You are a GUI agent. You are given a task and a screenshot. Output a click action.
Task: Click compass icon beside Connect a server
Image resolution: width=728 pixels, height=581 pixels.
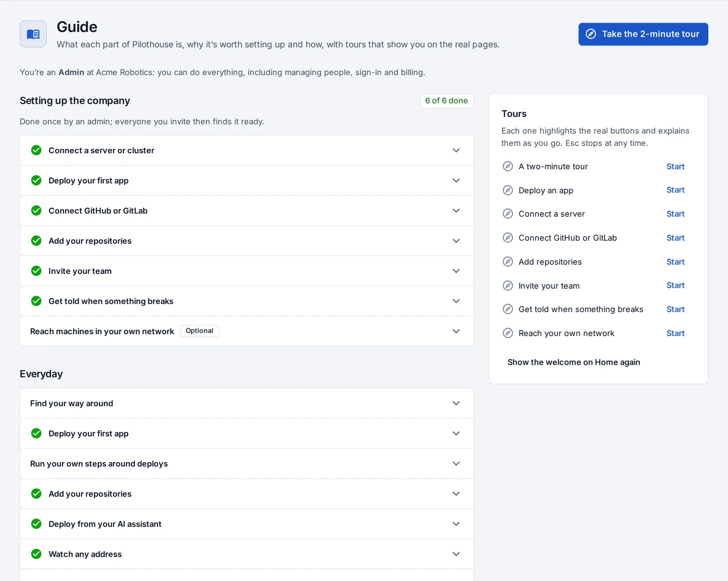508,214
